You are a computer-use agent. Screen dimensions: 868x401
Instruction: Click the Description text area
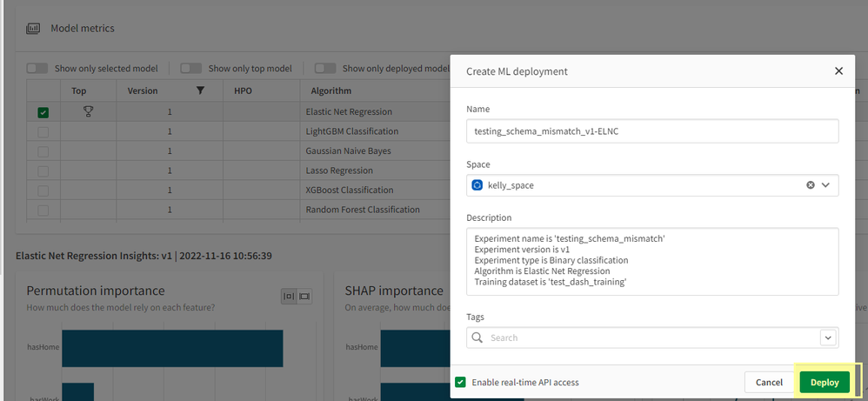[x=652, y=262]
